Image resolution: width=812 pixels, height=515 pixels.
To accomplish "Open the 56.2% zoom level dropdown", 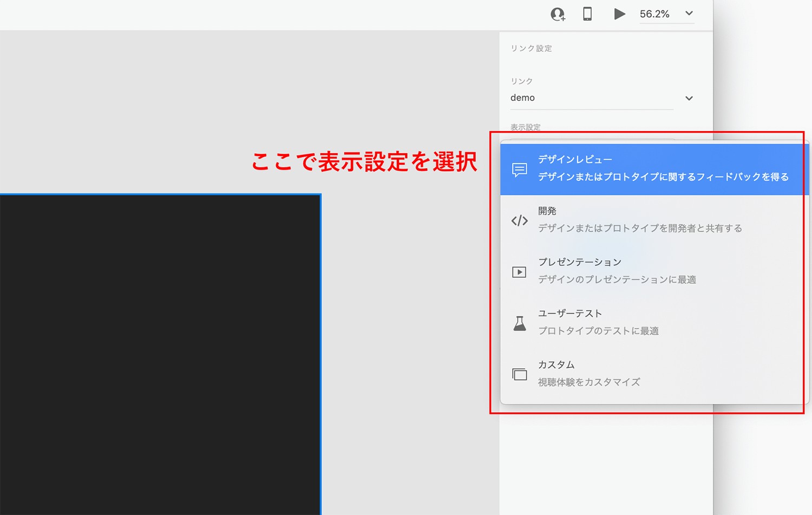I will coord(689,14).
